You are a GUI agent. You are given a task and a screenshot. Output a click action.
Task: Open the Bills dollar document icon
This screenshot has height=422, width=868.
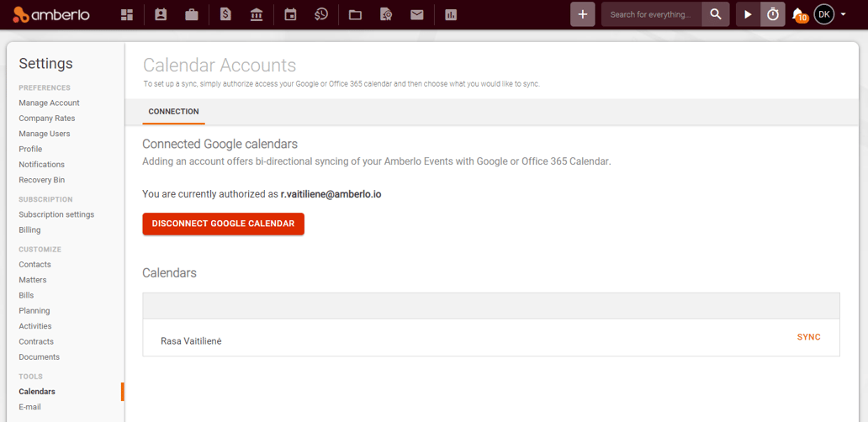pos(225,15)
